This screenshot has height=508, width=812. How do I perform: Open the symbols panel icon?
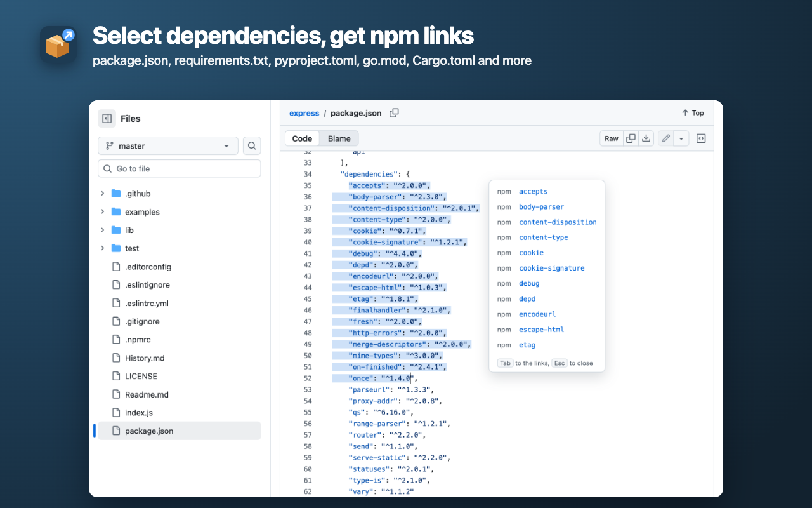701,138
